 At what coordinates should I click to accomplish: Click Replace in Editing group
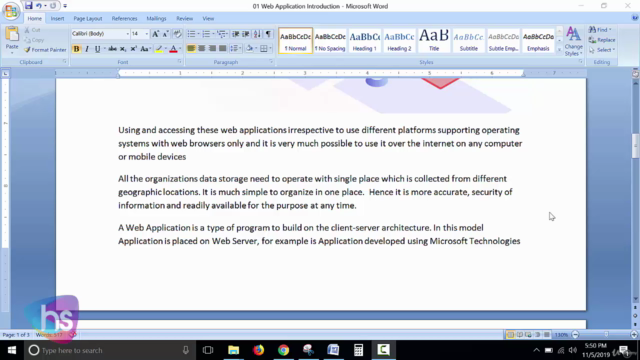pyautogui.click(x=602, y=40)
